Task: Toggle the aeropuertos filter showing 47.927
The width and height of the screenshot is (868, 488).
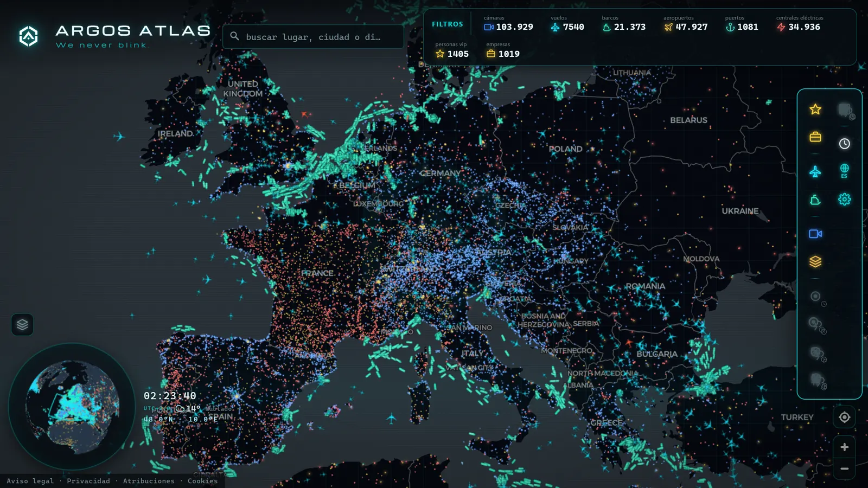Action: coord(686,23)
